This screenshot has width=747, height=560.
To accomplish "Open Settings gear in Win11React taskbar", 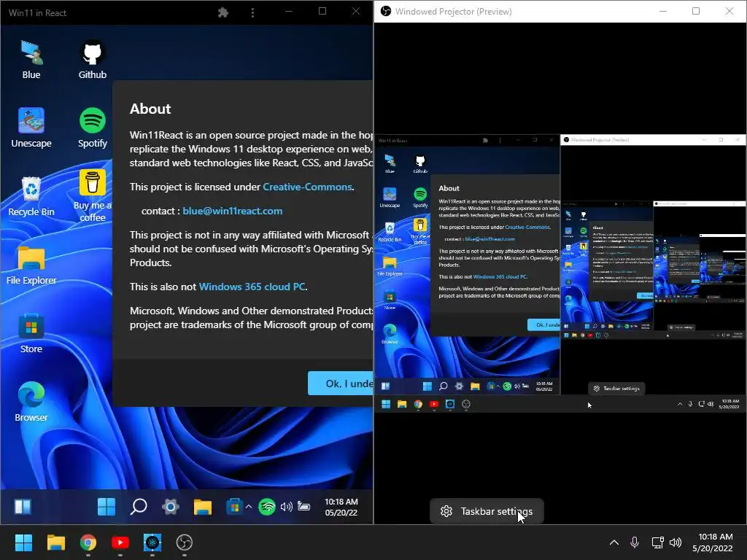I will (x=171, y=507).
